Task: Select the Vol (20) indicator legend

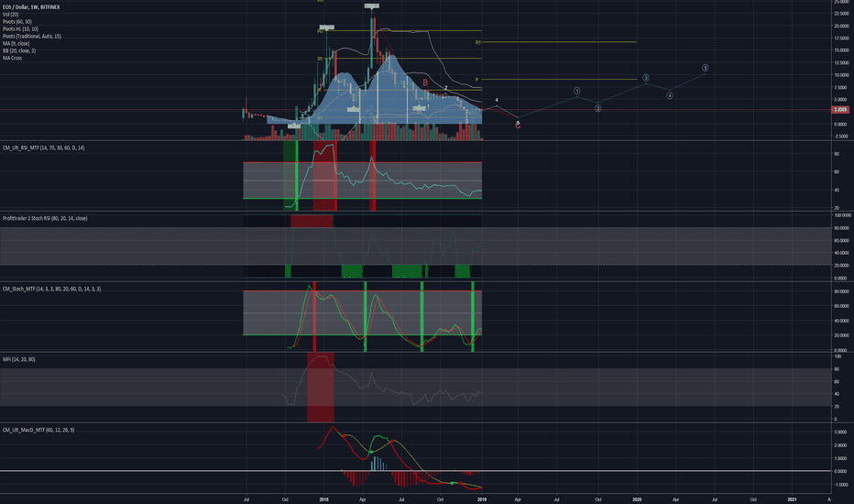Action: [10, 14]
